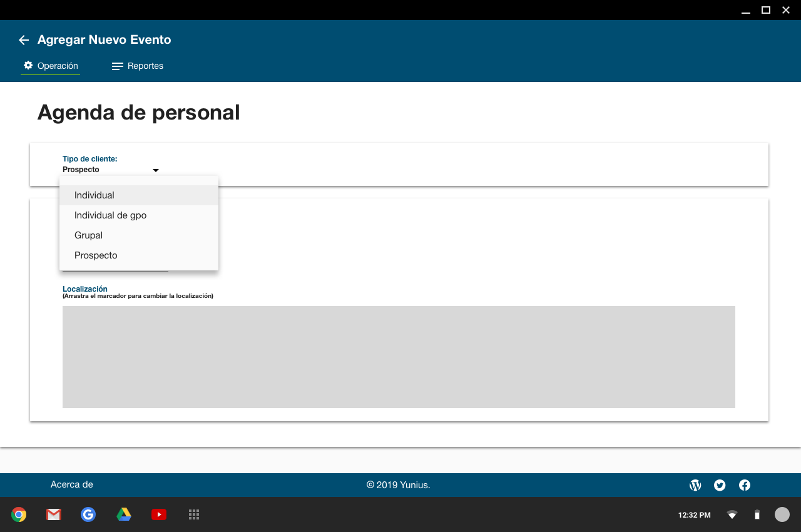Click the Tipo de cliente dropdown arrow
Image resolution: width=801 pixels, height=532 pixels.
[x=156, y=170]
